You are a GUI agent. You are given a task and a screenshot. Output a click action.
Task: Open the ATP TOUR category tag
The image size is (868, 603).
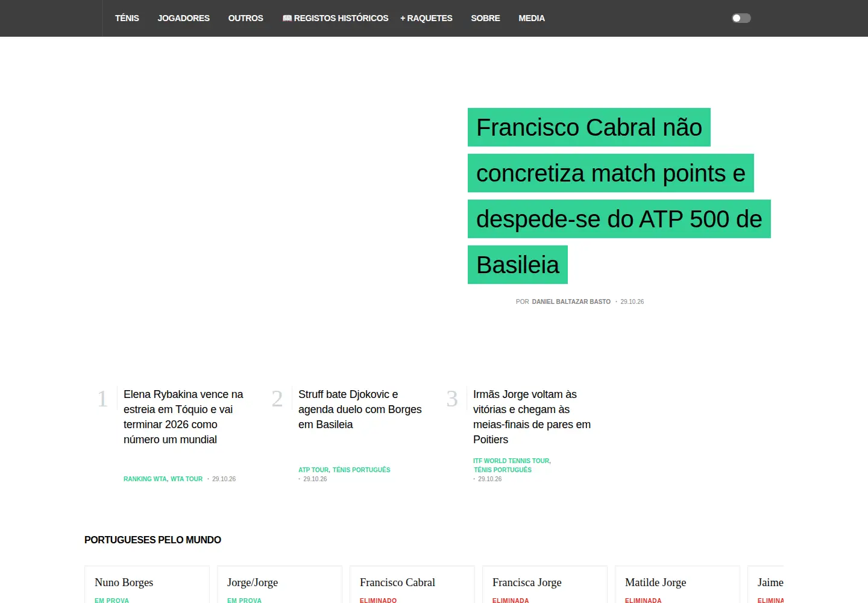[x=314, y=470]
